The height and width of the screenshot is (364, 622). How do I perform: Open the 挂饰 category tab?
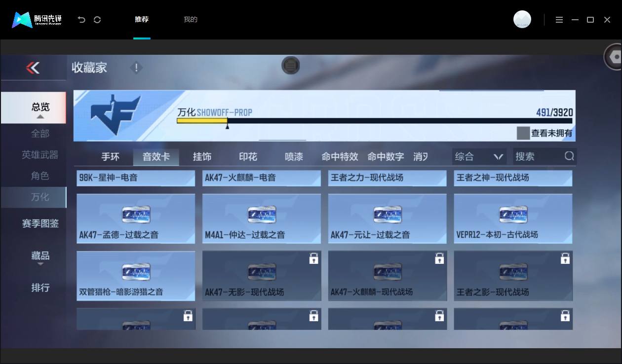[202, 157]
